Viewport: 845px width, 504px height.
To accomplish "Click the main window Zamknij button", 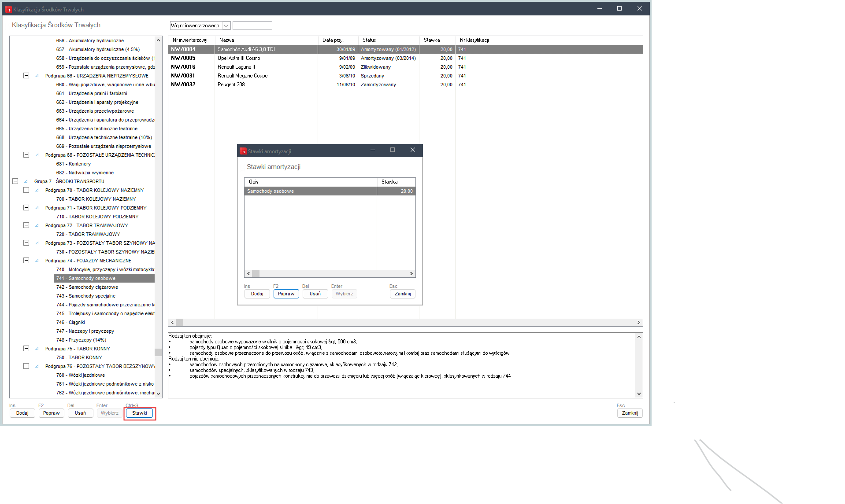I will tap(630, 413).
